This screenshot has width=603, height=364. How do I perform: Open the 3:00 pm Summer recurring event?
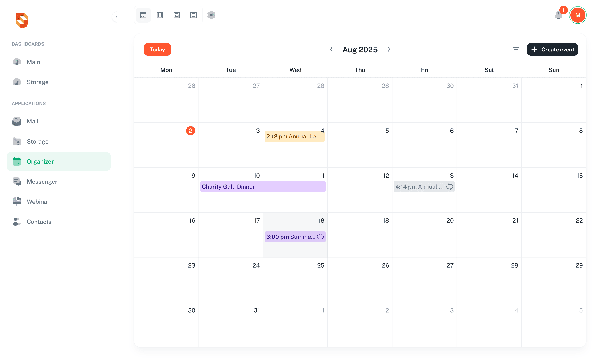(x=291, y=237)
